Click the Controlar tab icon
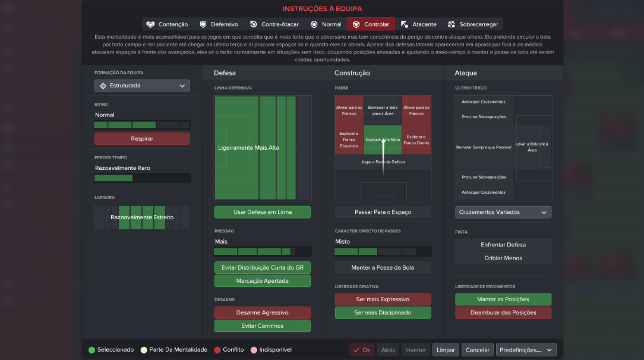The image size is (644, 360). [356, 24]
